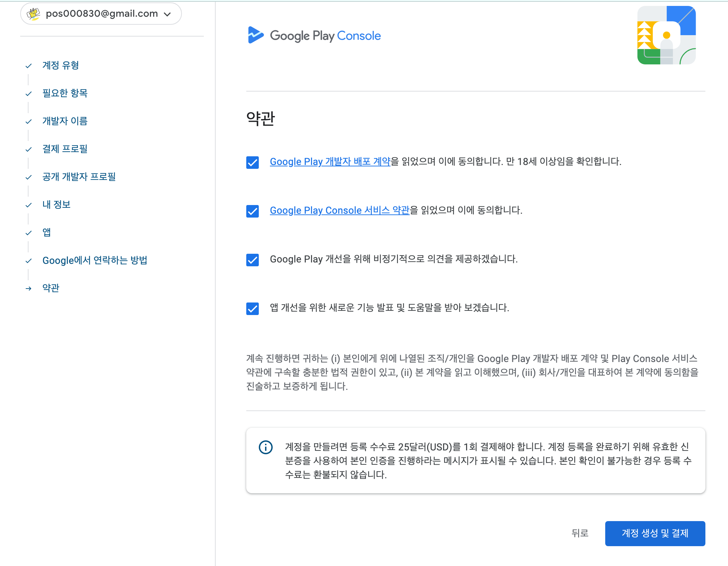The height and width of the screenshot is (566, 728).
Task: Click the account avatar icon beside pos000830@gmail.com
Action: pyautogui.click(x=34, y=14)
